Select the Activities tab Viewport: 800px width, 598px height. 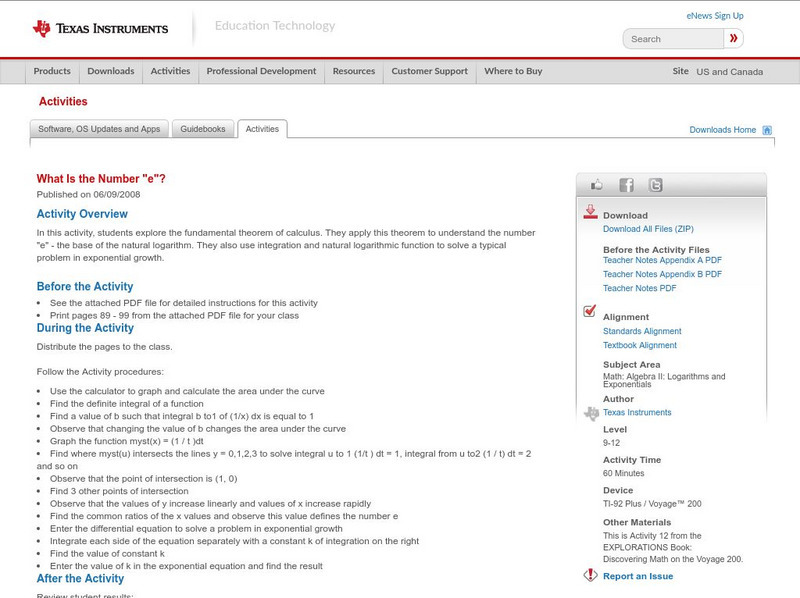[262, 129]
